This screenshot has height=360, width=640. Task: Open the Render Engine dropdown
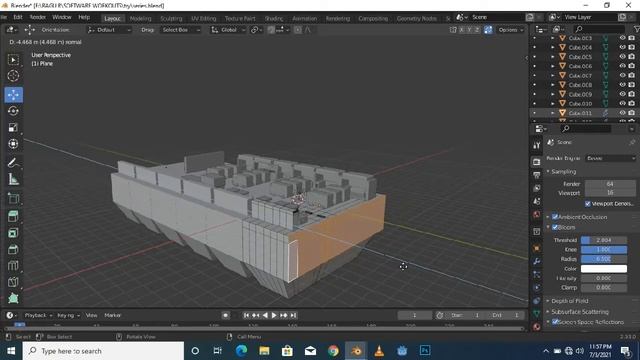pyautogui.click(x=611, y=158)
